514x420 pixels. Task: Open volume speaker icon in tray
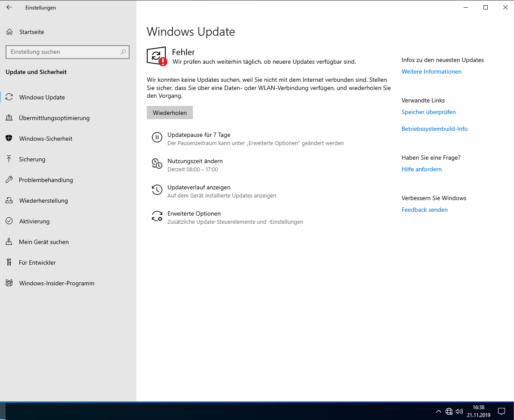tap(459, 411)
